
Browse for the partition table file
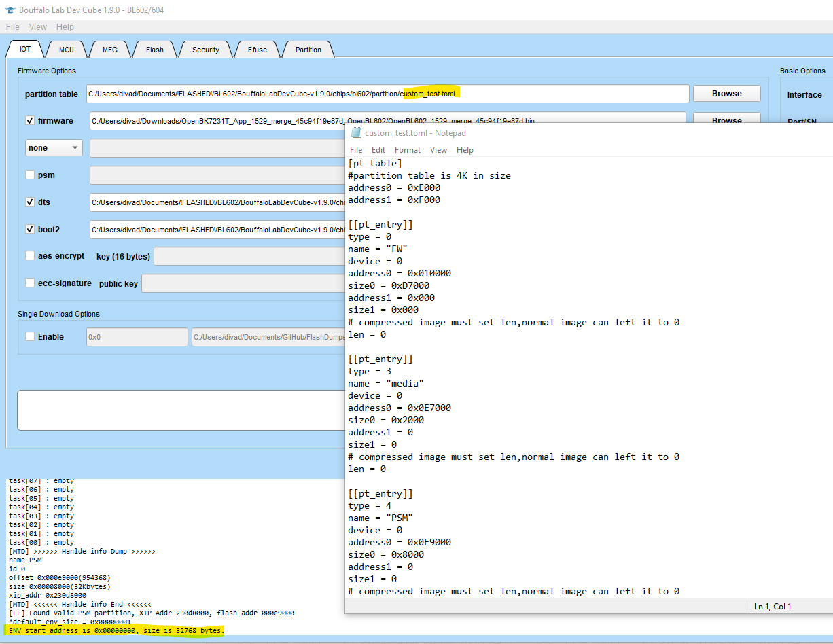coord(726,94)
